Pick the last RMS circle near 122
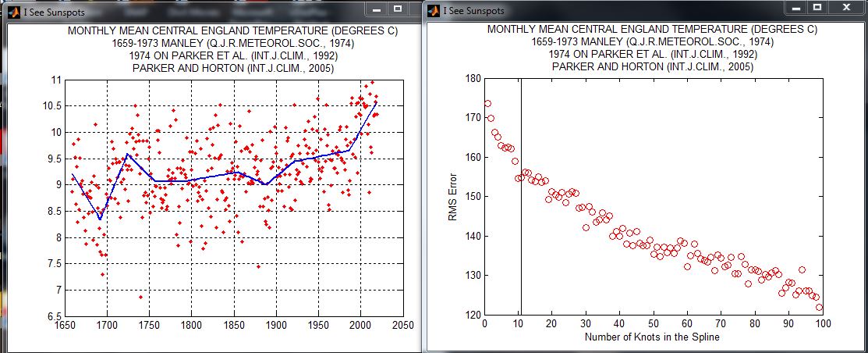The width and height of the screenshot is (868, 353). click(820, 308)
